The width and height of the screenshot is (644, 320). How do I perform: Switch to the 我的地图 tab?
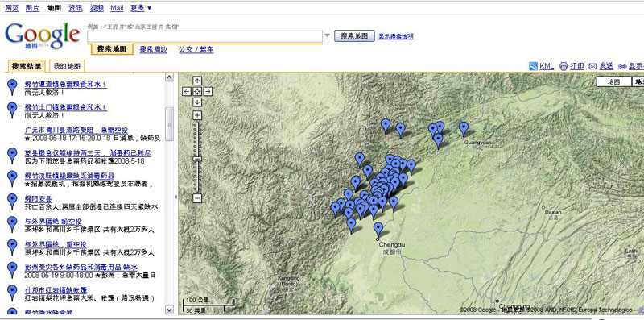click(x=67, y=66)
